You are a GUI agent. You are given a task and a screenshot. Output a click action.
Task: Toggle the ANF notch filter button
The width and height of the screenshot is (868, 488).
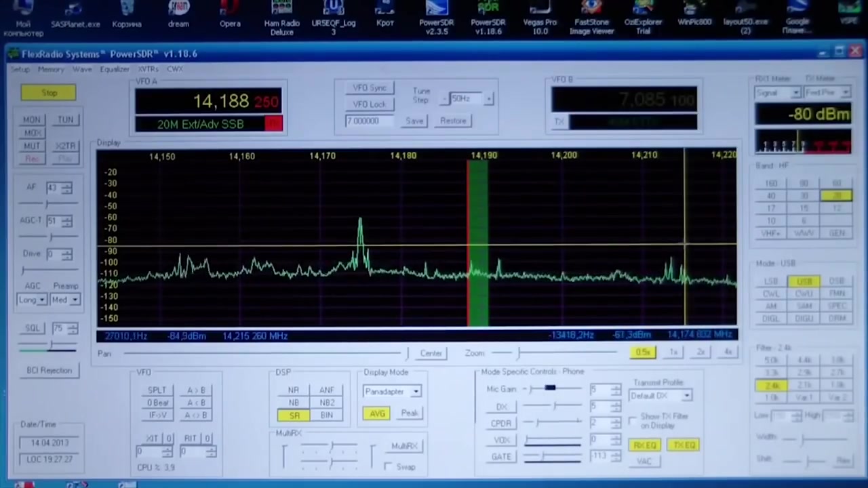[326, 390]
